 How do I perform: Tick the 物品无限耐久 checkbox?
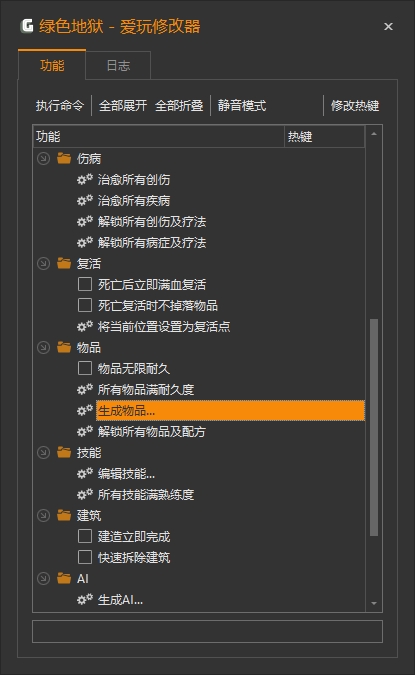(x=85, y=368)
